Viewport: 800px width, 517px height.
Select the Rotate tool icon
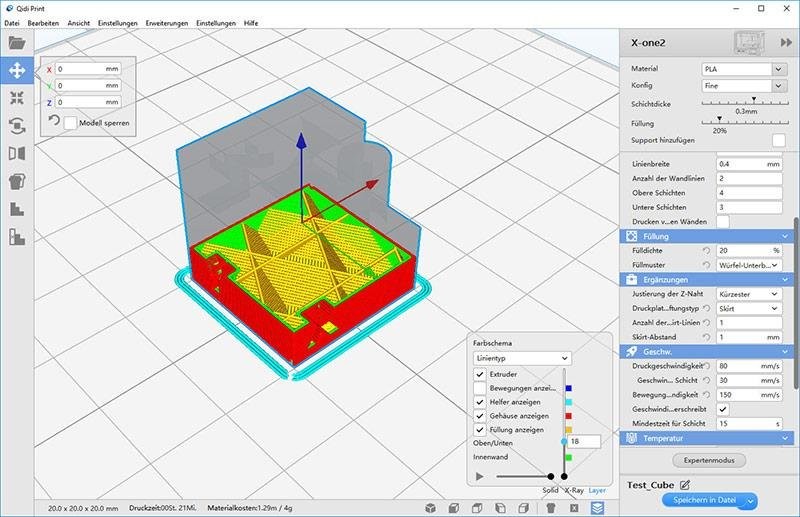coord(16,126)
